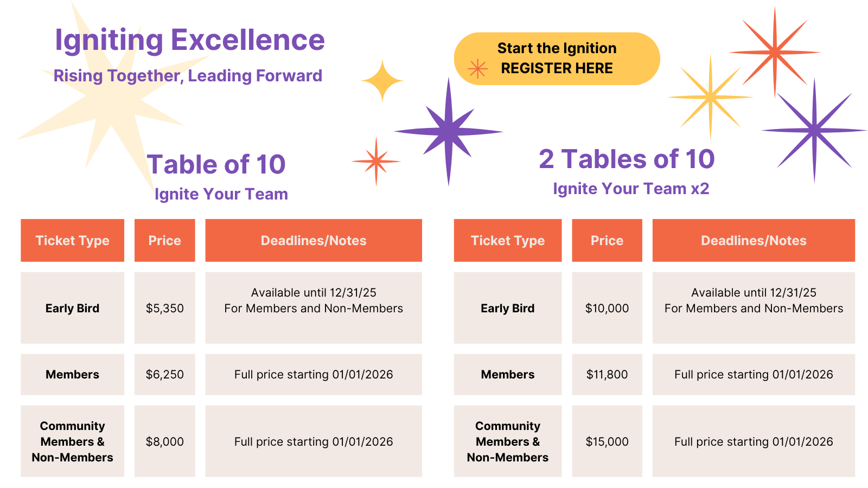Image resolution: width=868 pixels, height=488 pixels.
Task: Click the Rising Together, Leading Forward subtitle
Action: coord(188,76)
